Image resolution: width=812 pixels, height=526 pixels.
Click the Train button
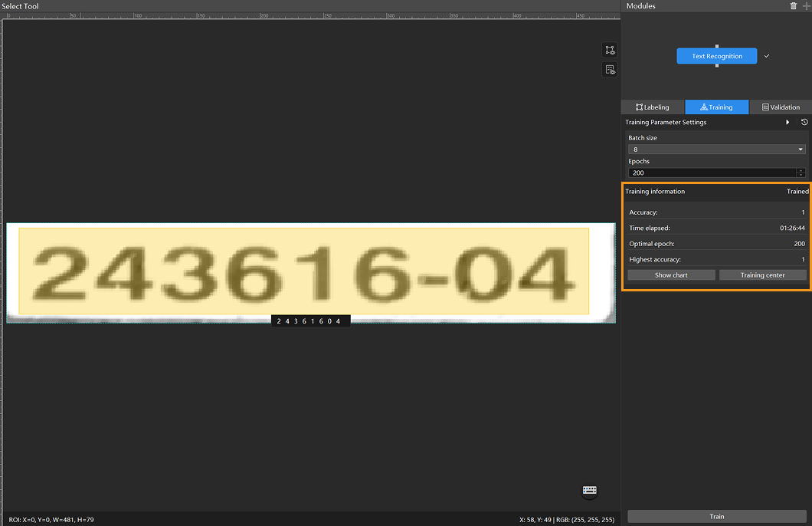[717, 517]
